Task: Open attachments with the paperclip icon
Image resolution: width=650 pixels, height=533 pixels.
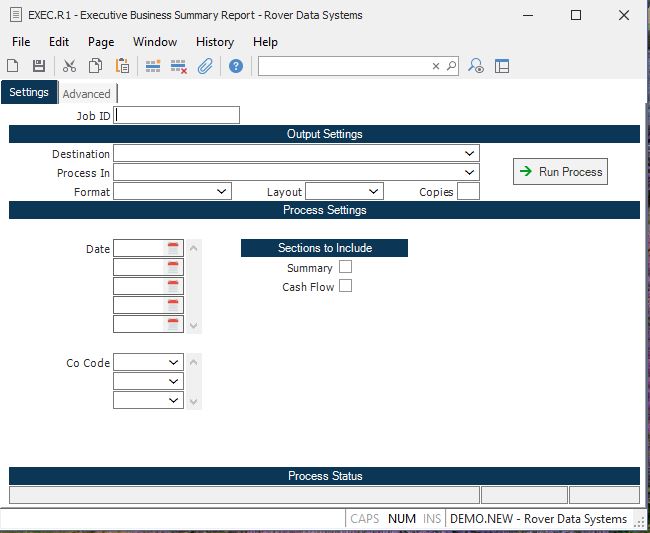Action: point(205,66)
